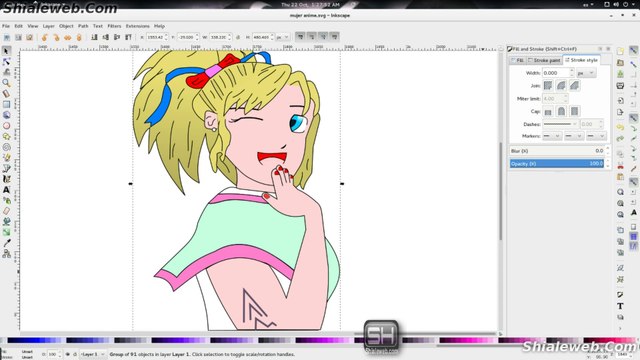Screen dimensions: 640x360
Task: Switch to the Fill tab
Action: 518,60
